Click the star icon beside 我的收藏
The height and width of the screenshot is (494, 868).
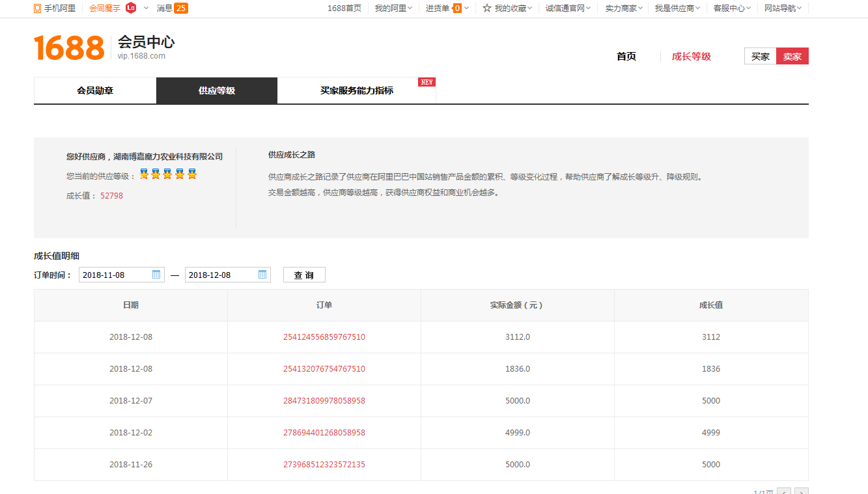(486, 8)
